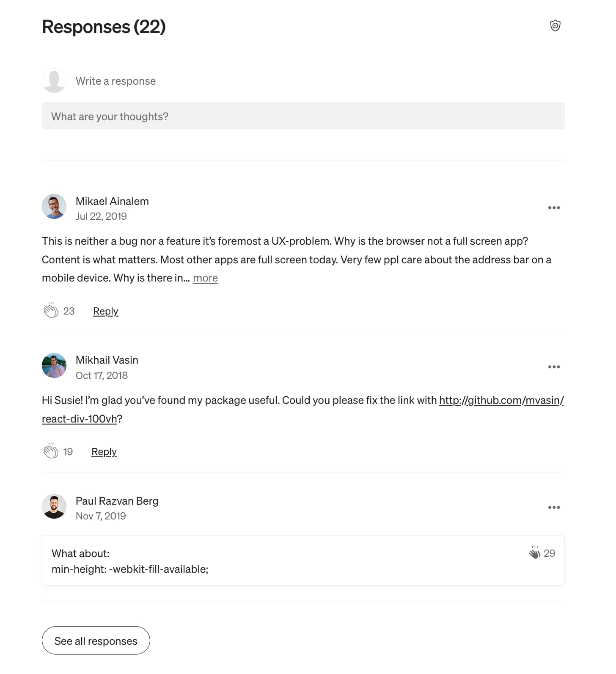Screen dimensions: 616x674
Task: Open Paul Razvan Berg's name link
Action: coord(117,501)
